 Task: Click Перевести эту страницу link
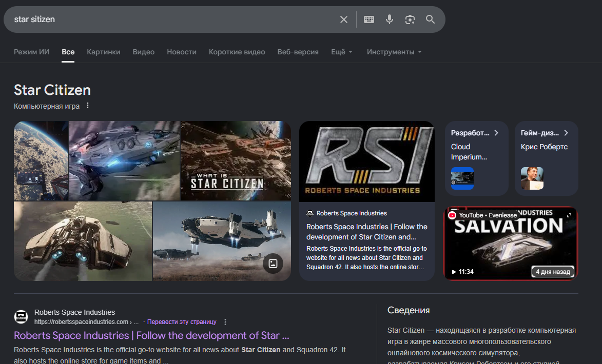tap(182, 322)
